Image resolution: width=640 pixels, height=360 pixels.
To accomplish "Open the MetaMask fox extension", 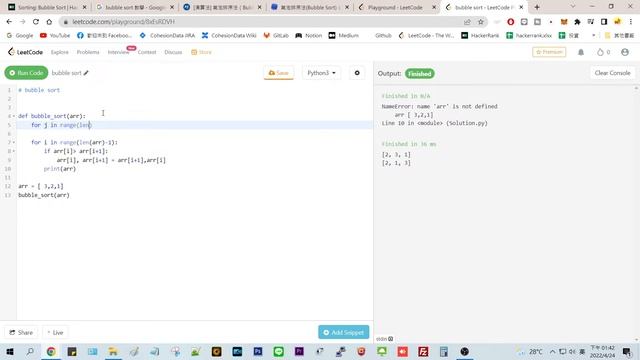I will 564,22.
